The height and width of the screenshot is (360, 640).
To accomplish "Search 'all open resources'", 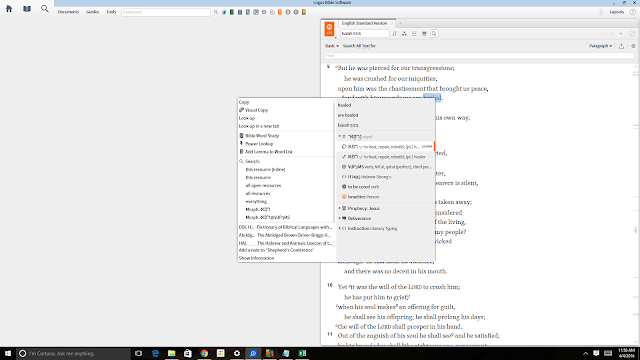I will 263,186.
